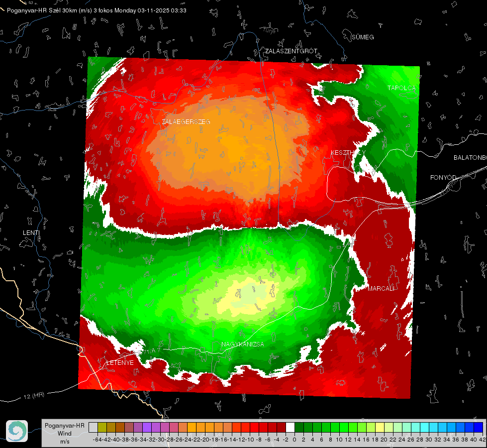
Task: Click the MARCALI town label
Action: 381,289
